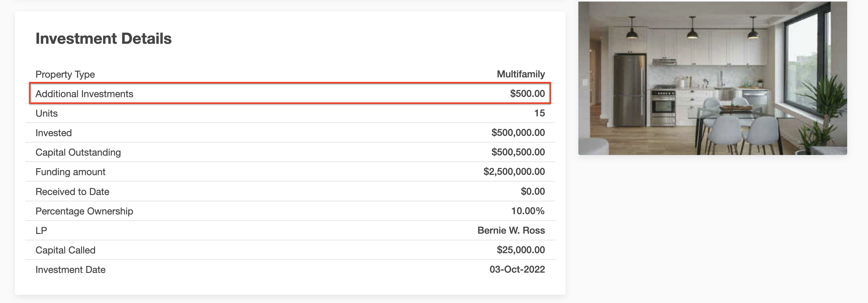This screenshot has width=868, height=303.
Task: Click the 03-Oct-2022 investment date
Action: tap(517, 269)
